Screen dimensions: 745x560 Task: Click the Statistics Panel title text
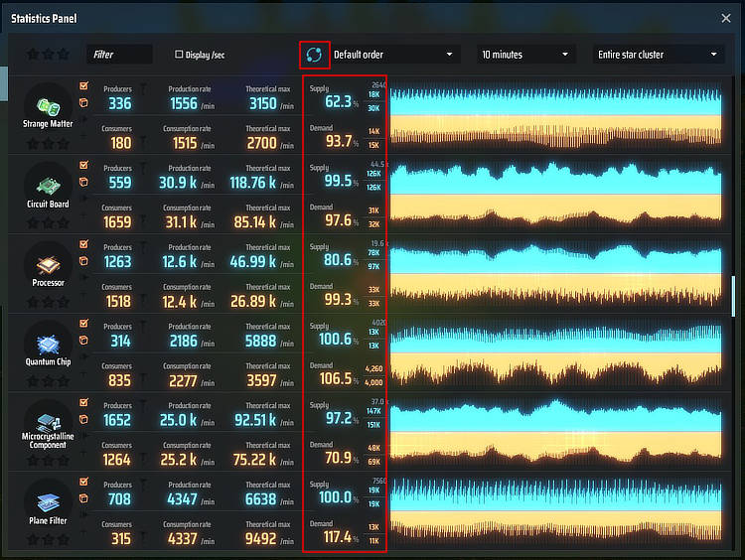[x=44, y=19]
